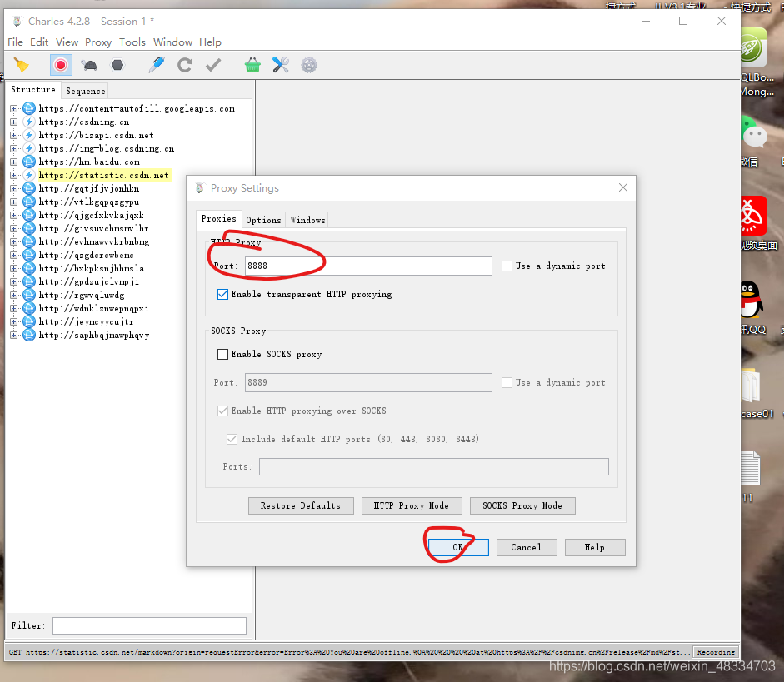Click Restore Defaults button
This screenshot has width=784, height=682.
click(x=301, y=505)
